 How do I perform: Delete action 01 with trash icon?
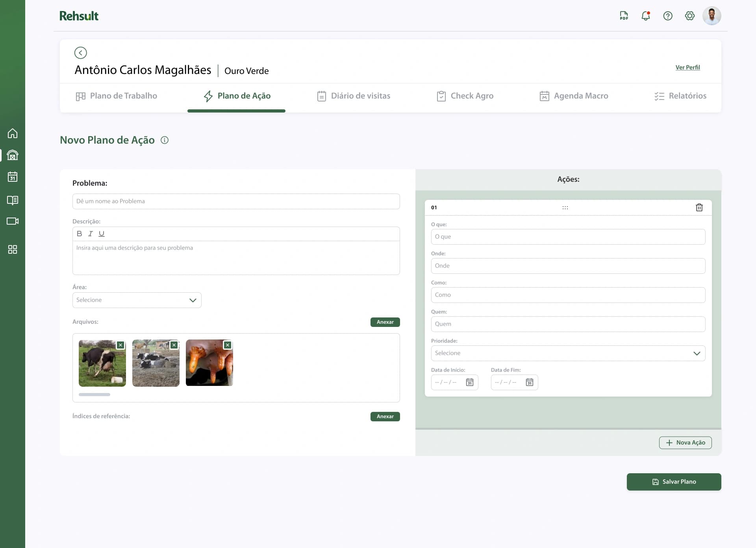tap(699, 207)
